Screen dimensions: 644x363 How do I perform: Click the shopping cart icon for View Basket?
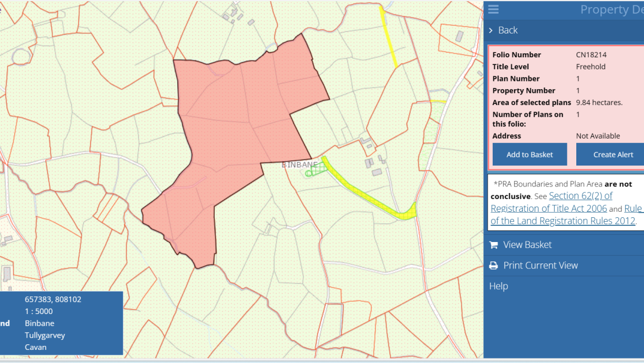tap(494, 245)
